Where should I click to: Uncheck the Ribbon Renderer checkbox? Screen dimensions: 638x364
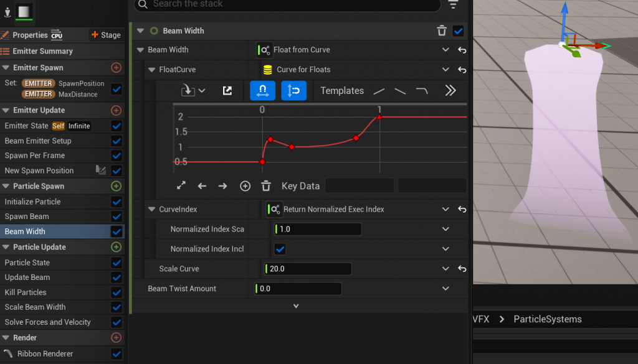(x=116, y=353)
